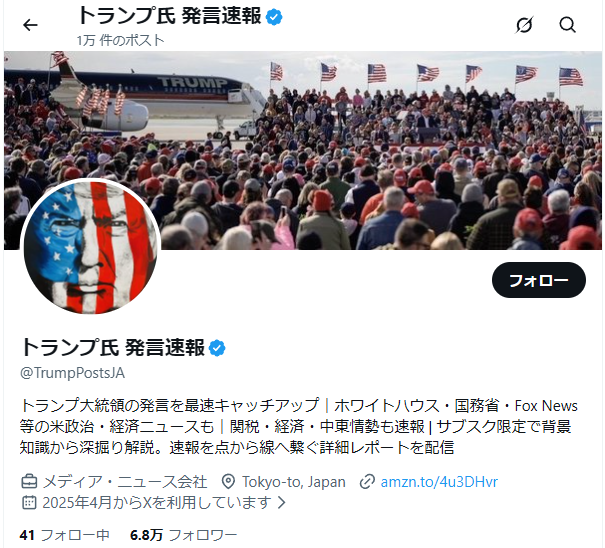The image size is (605, 548).
Task: Open the Grok slashed-circle icon in header
Action: pos(524,25)
